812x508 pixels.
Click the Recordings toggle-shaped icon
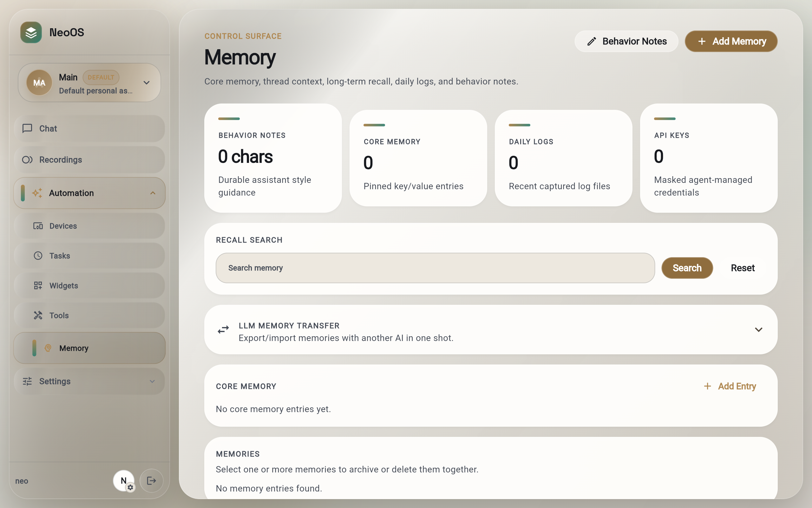coord(27,160)
